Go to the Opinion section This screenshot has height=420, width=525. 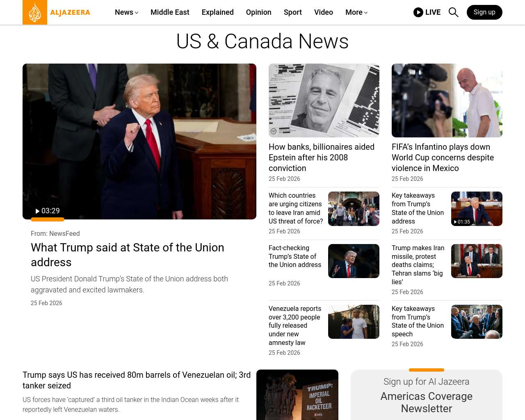coord(258,12)
